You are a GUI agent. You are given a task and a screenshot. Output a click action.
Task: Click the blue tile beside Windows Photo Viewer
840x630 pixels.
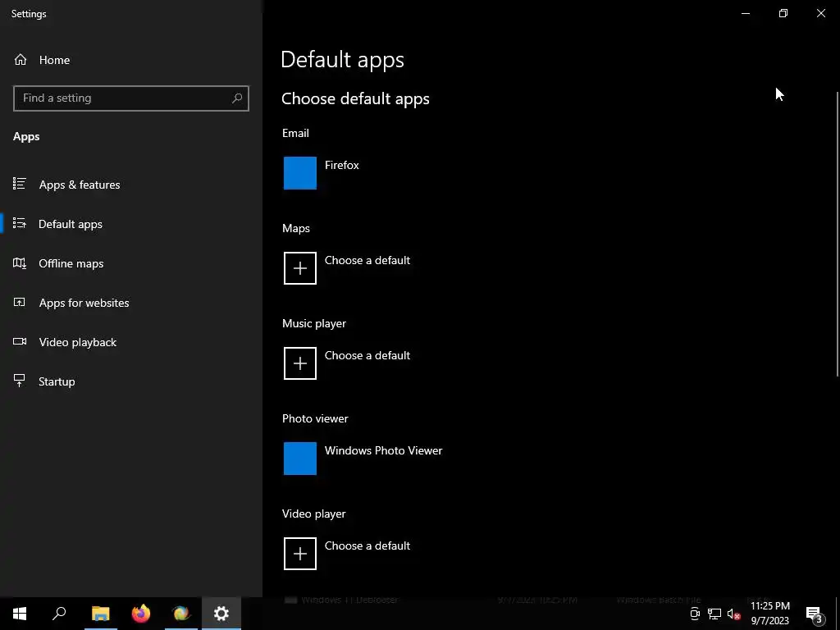(x=300, y=459)
